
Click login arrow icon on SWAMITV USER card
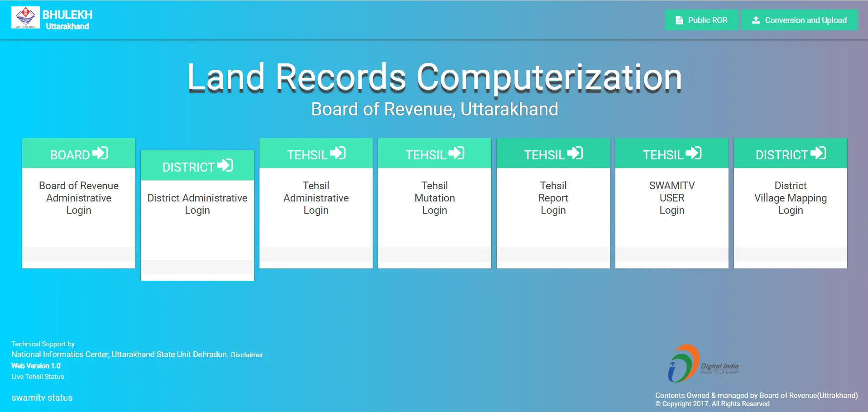point(694,153)
